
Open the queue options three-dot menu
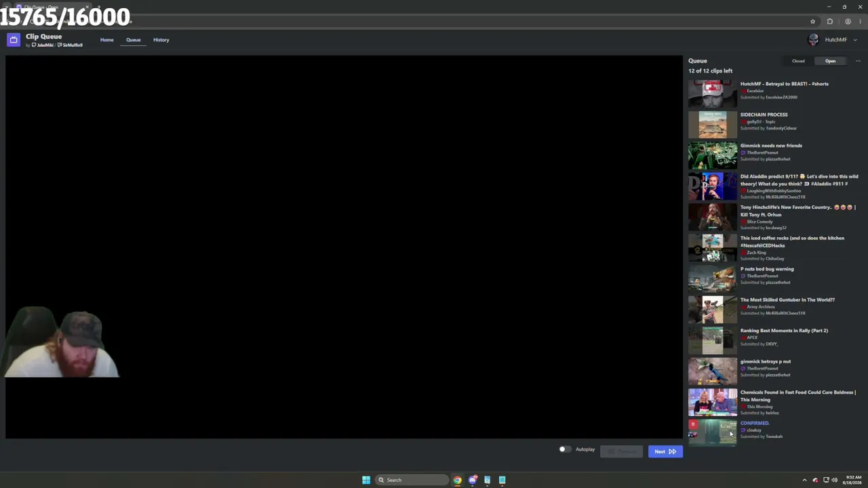point(858,61)
